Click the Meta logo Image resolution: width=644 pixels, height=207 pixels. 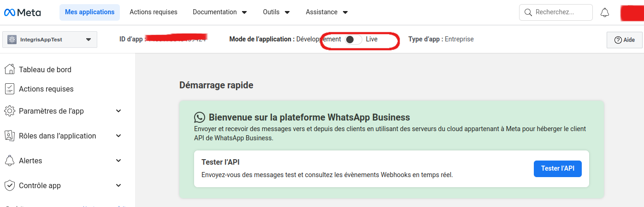point(22,12)
